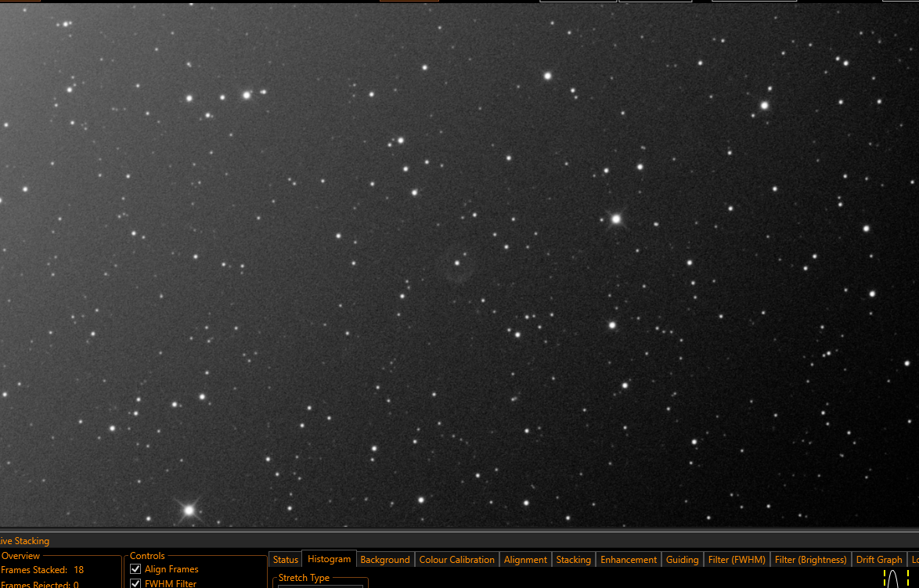This screenshot has width=919, height=588.
Task: View the Filter (Brightness) tab
Action: click(x=810, y=560)
